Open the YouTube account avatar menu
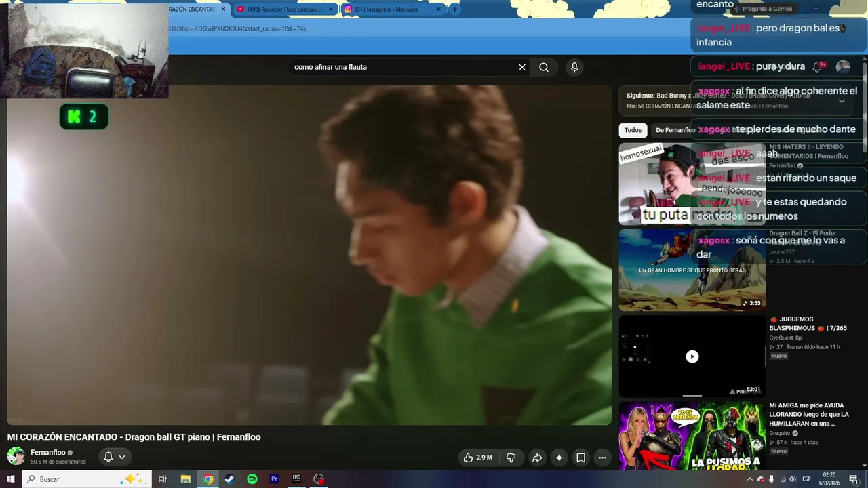Viewport: 868px width, 488px height. [x=843, y=66]
